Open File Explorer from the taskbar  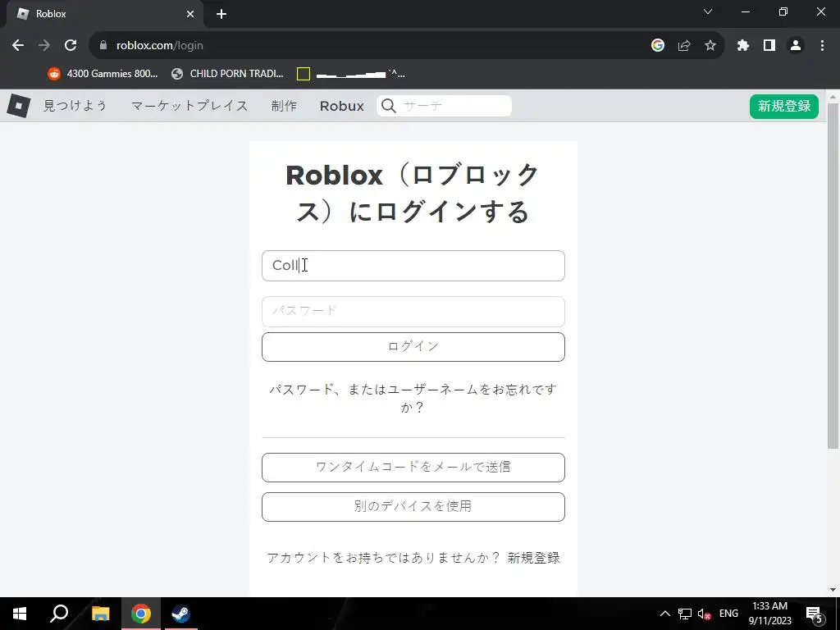100,614
